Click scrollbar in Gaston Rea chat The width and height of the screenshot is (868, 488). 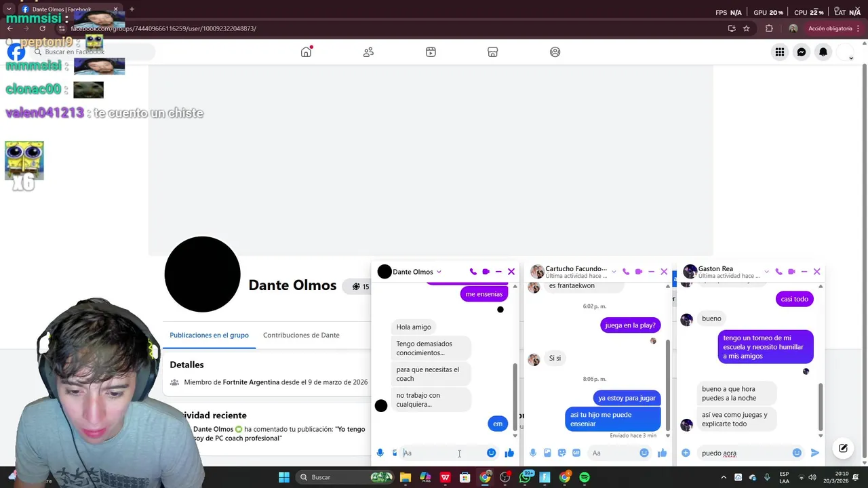point(821,407)
